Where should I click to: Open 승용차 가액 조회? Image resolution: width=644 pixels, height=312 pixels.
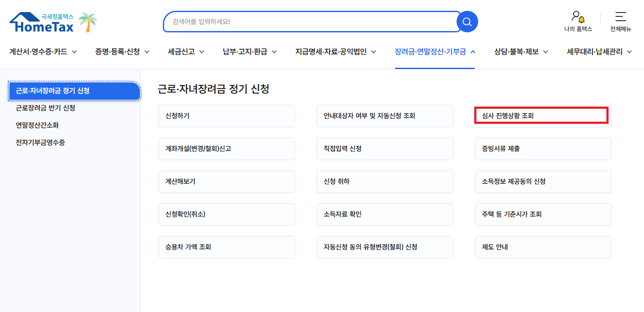point(227,247)
